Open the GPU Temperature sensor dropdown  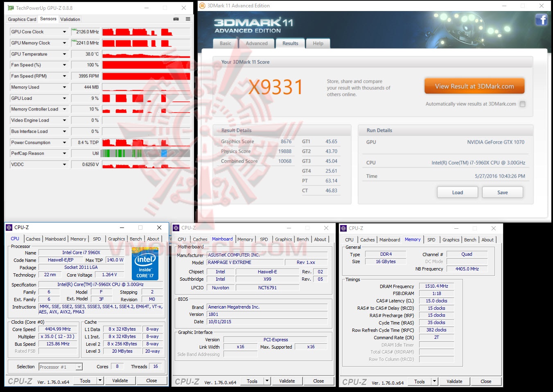[x=64, y=54]
